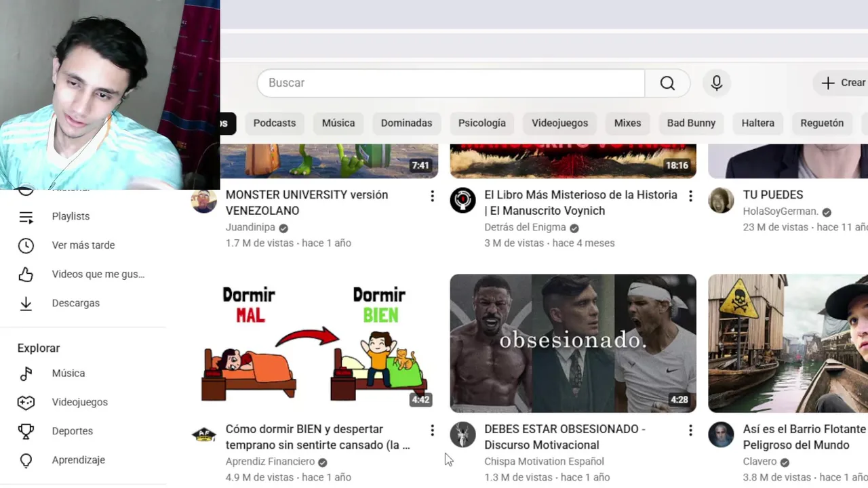Select the Dominadas filter chip
Viewport: 868px width, 488px height.
click(406, 123)
